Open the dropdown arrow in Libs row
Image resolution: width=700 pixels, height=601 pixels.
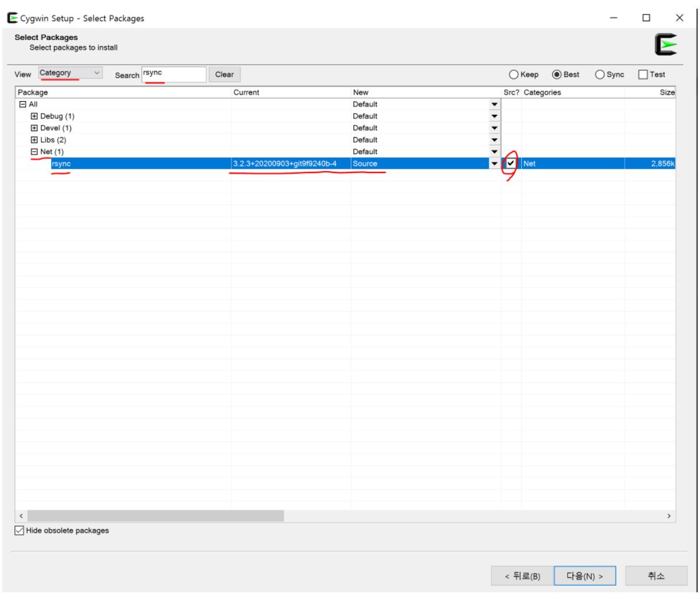(x=494, y=140)
